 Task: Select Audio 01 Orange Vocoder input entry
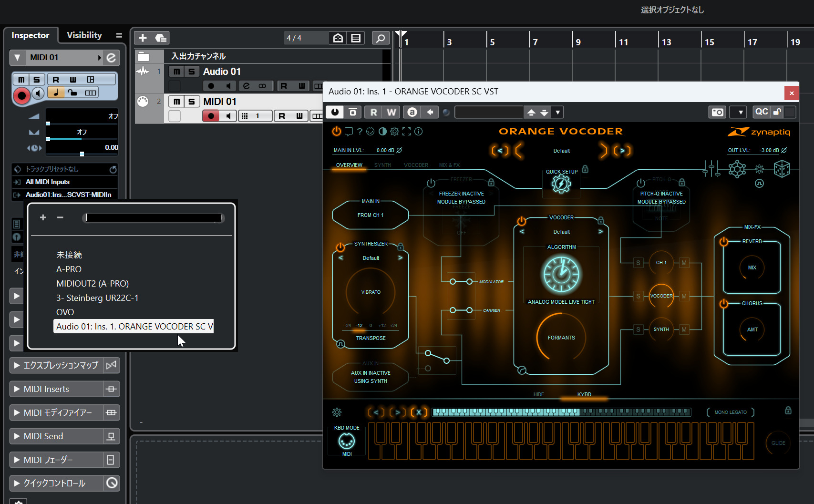click(x=134, y=327)
